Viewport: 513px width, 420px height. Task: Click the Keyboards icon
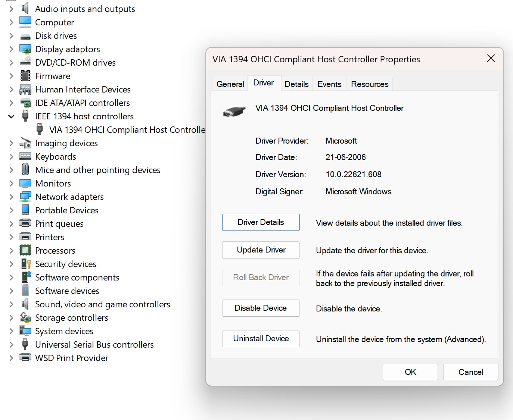point(25,156)
